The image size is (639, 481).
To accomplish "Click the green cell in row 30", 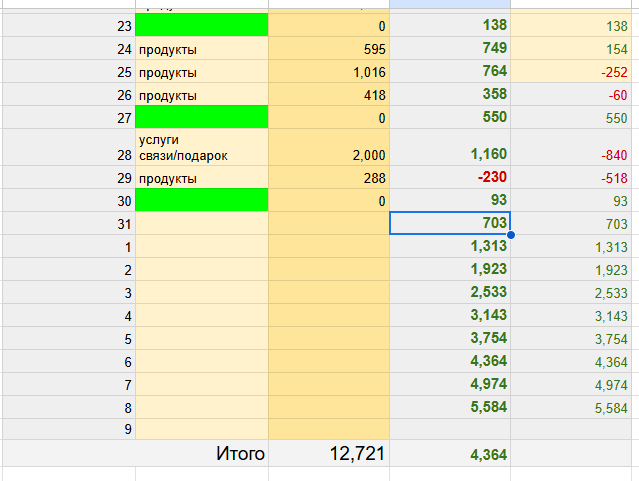I will (202, 200).
